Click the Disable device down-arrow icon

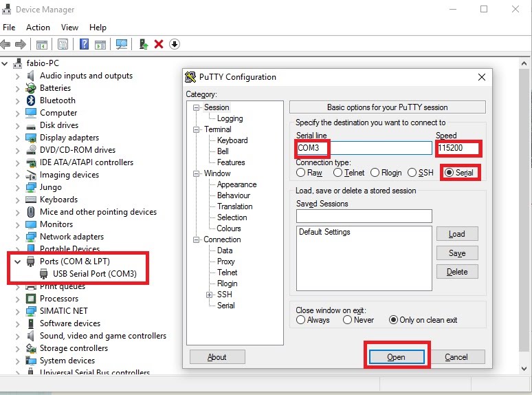click(x=175, y=44)
